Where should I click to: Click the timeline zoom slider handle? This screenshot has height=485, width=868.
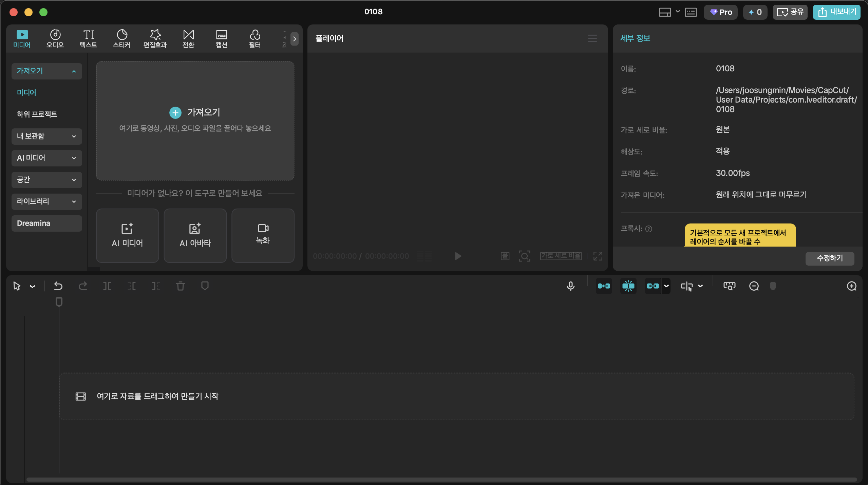pyautogui.click(x=773, y=286)
